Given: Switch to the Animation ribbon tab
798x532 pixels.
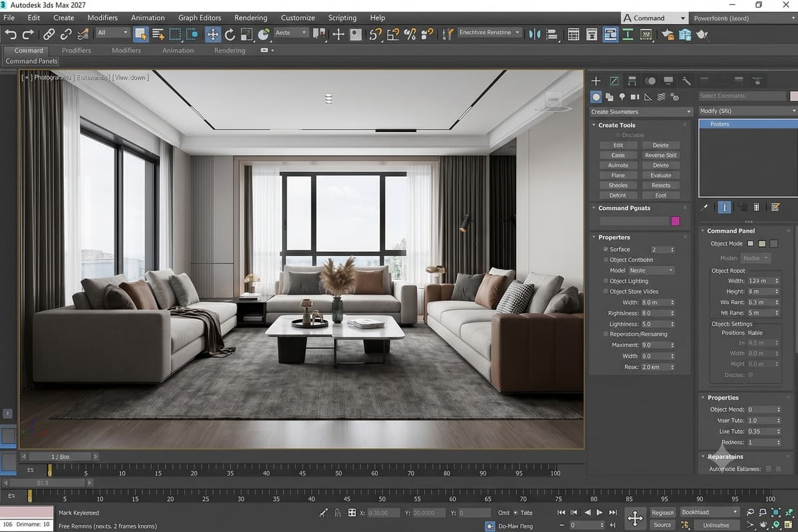Looking at the screenshot, I should [x=178, y=51].
